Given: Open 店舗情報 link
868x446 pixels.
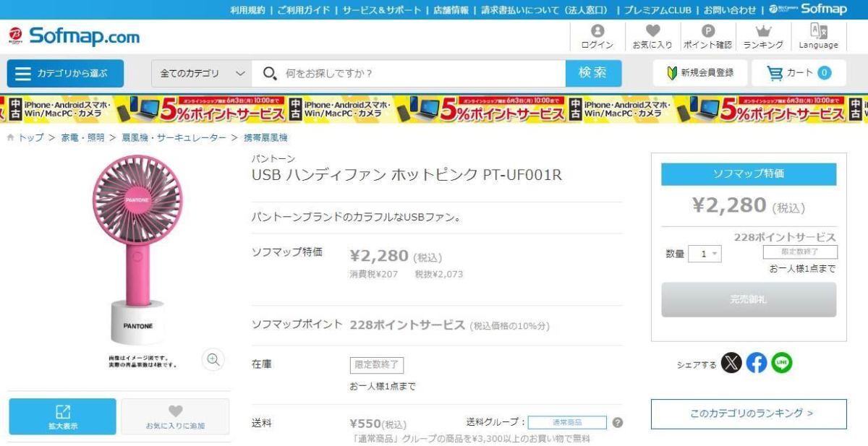Looking at the screenshot, I should pyautogui.click(x=450, y=9).
